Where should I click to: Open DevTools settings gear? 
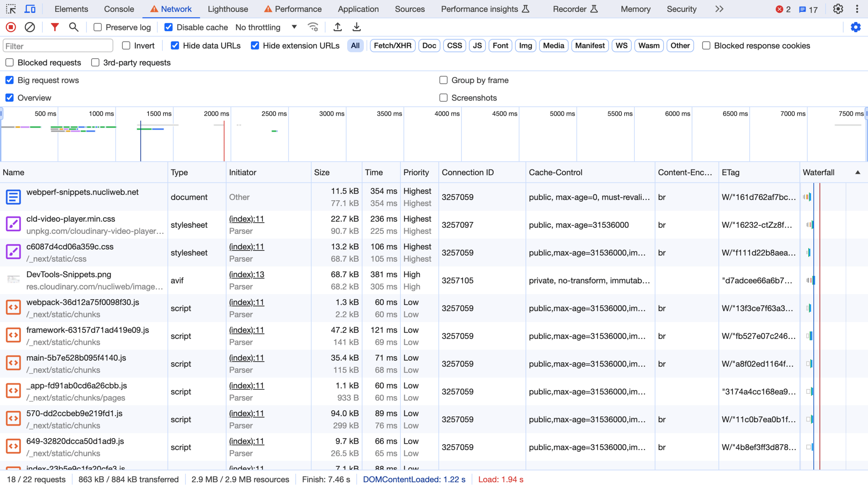838,9
